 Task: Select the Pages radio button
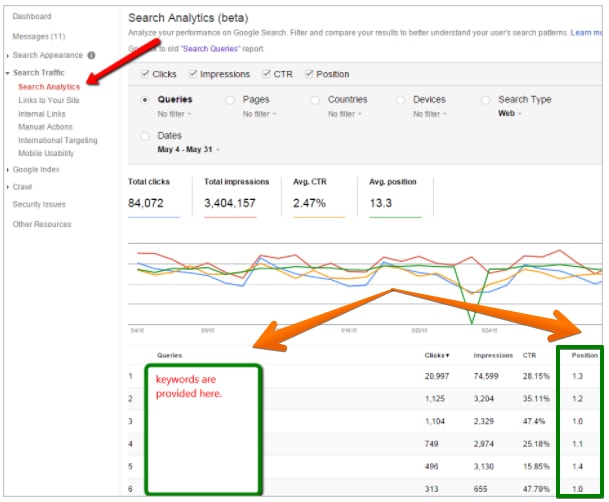[x=231, y=100]
